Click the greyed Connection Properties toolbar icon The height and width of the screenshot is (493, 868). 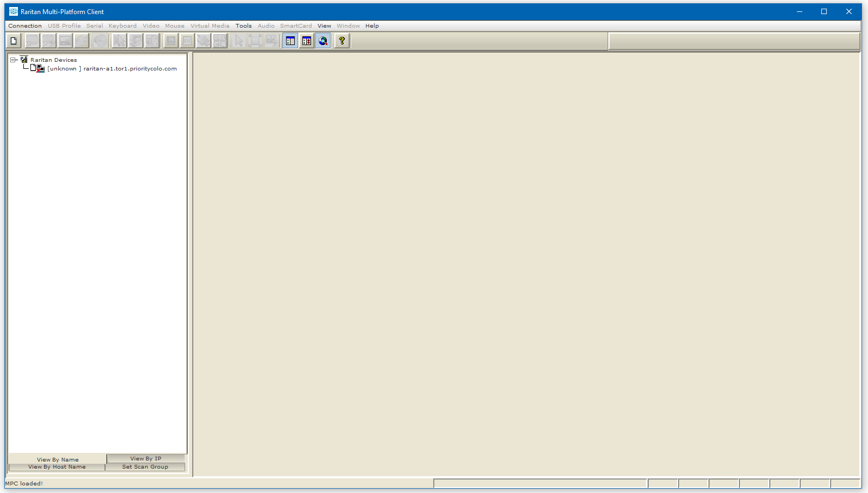click(33, 41)
